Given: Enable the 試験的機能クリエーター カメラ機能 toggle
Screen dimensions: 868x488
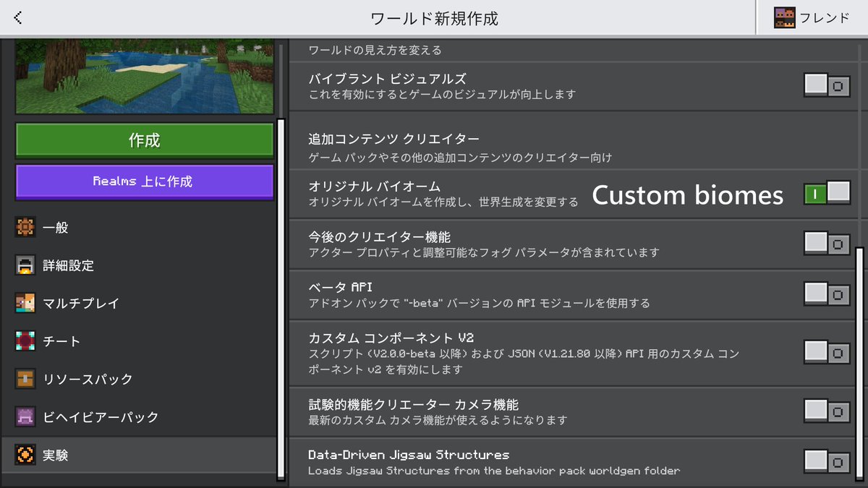Looking at the screenshot, I should pyautogui.click(x=827, y=411).
